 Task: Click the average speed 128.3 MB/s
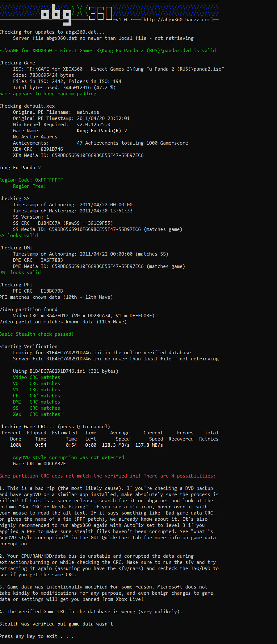(116, 445)
